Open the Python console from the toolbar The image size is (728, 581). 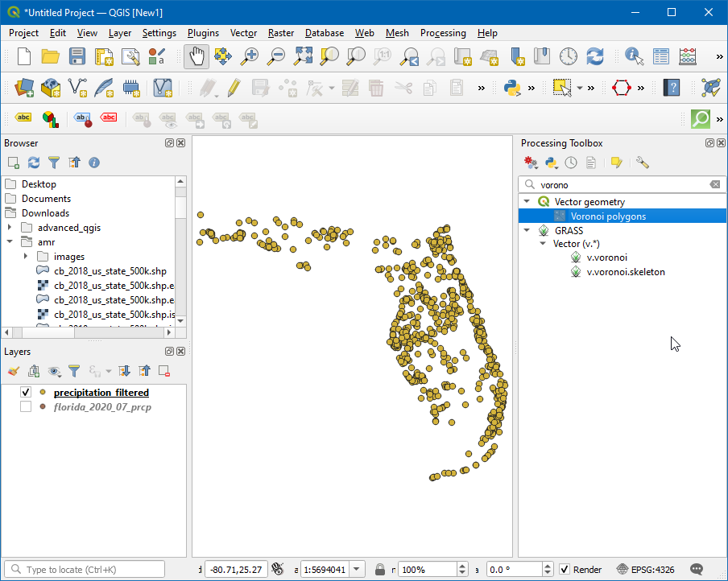[511, 87]
